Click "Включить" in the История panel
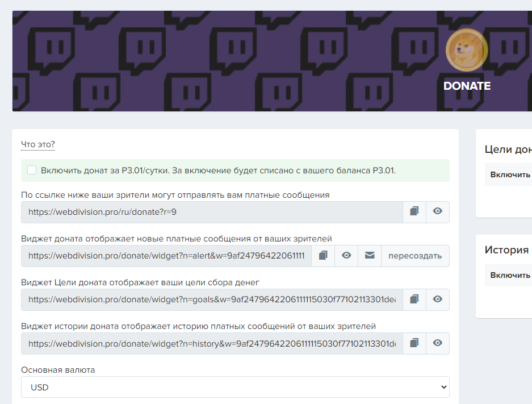This screenshot has height=404, width=532. click(510, 275)
